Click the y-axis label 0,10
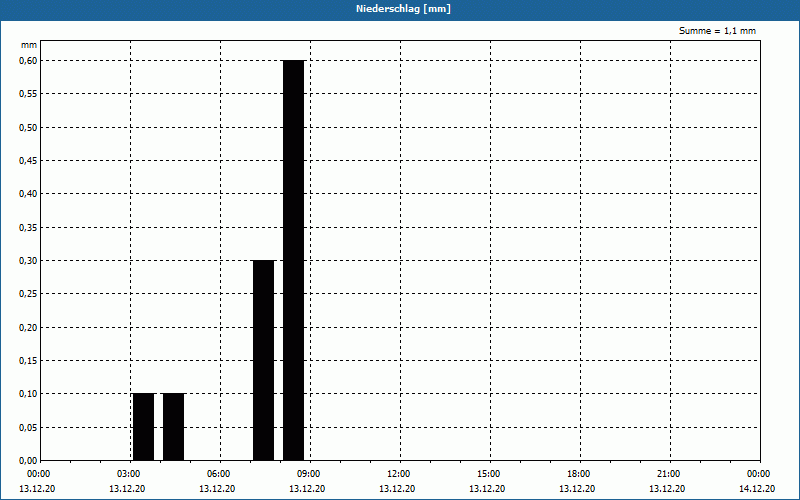 coord(28,394)
